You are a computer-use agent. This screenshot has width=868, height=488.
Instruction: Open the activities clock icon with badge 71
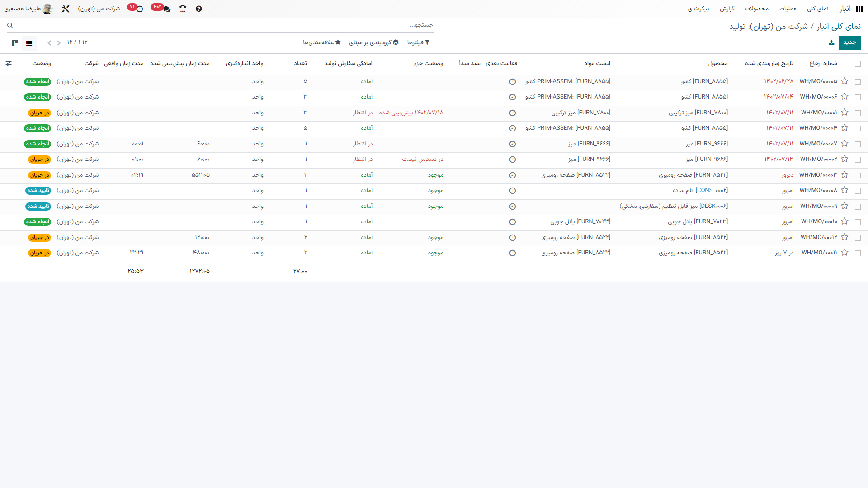[x=139, y=9]
